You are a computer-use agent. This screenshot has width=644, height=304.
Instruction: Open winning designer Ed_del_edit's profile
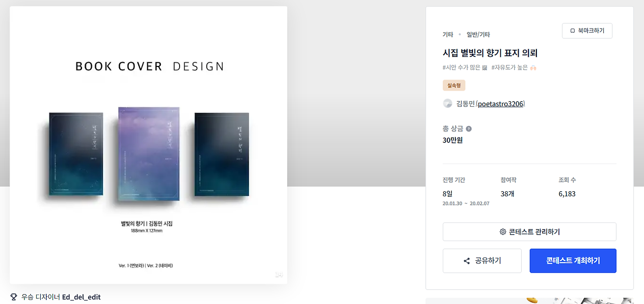[82, 297]
